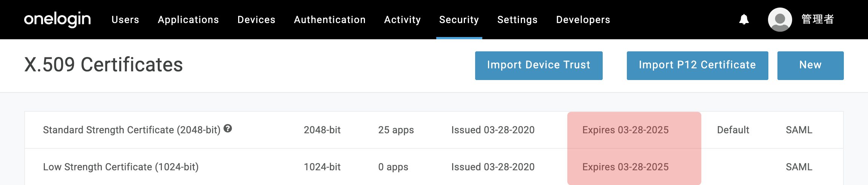868x185 pixels.
Task: Open the Developers menu
Action: [x=583, y=20]
